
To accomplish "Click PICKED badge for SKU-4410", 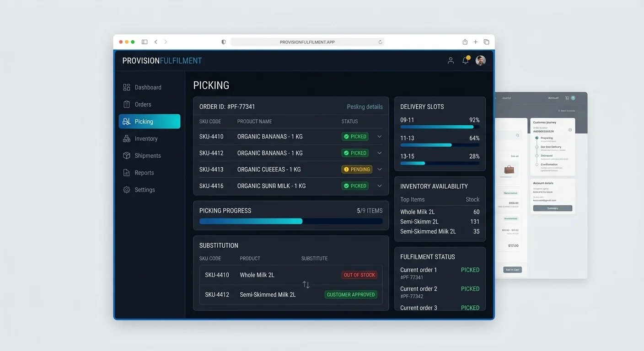I will pos(355,137).
